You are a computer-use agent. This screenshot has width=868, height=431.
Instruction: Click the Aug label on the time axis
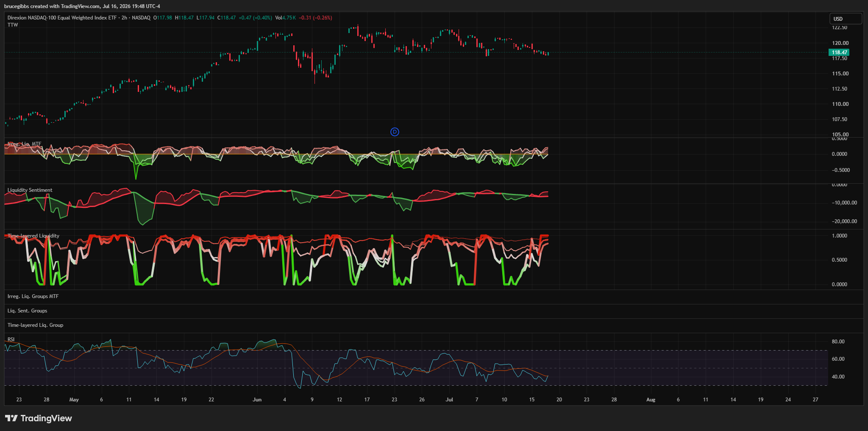click(651, 400)
